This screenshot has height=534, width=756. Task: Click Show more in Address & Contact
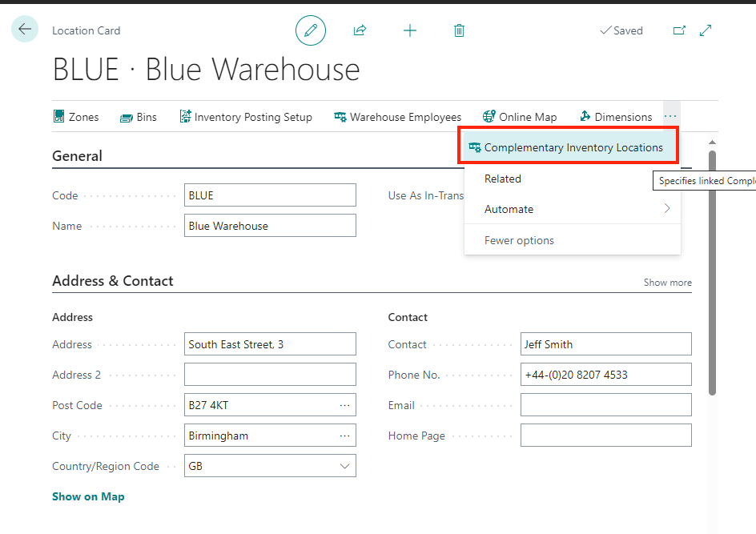667,282
